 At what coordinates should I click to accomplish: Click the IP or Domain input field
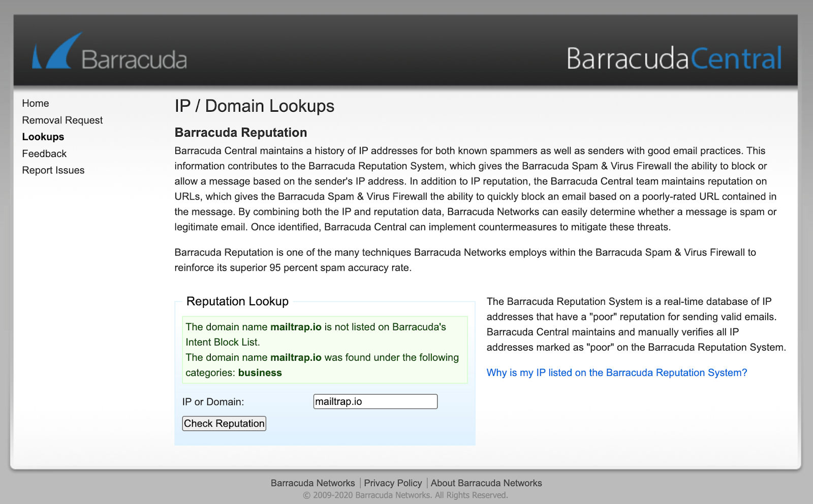(376, 401)
